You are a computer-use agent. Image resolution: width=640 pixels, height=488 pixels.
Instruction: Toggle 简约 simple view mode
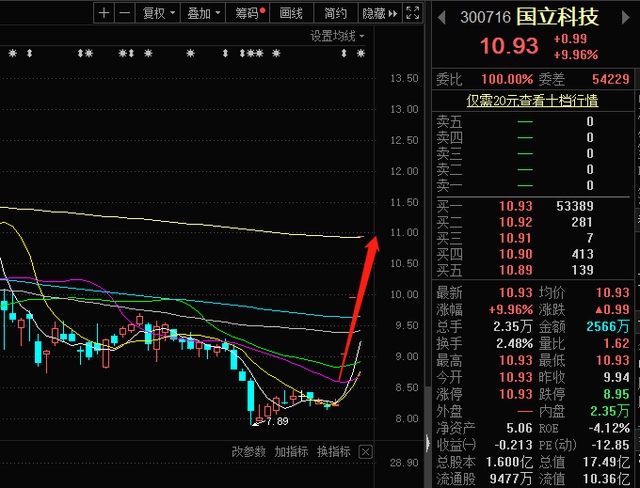click(x=336, y=13)
